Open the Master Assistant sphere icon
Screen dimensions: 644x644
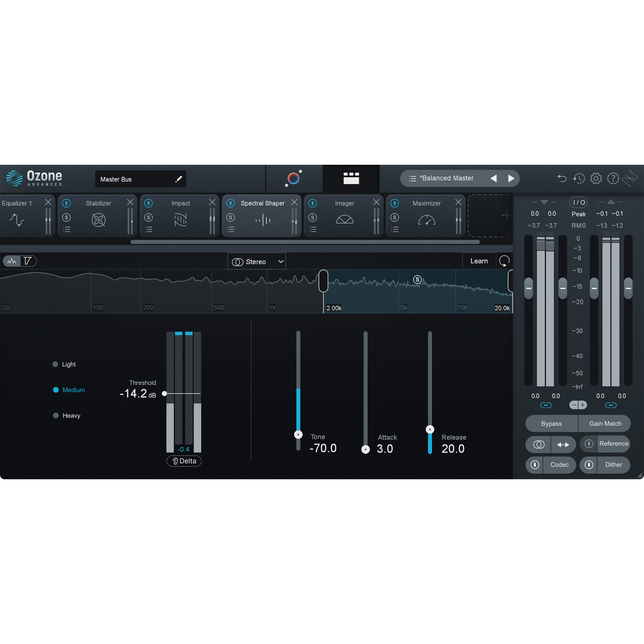point(294,179)
